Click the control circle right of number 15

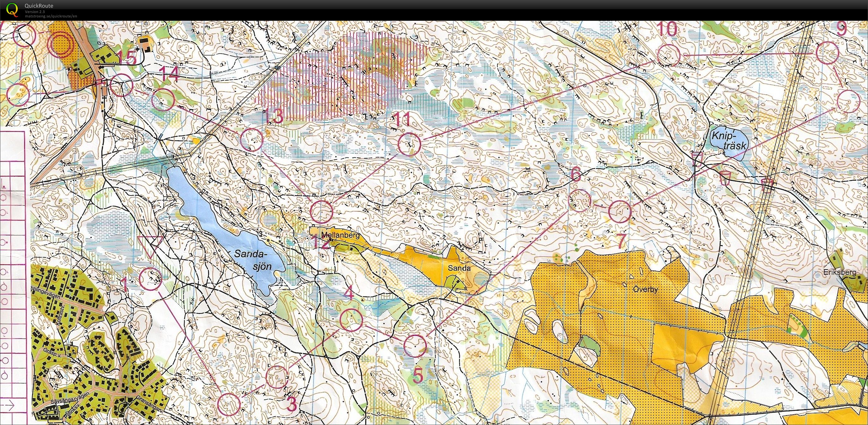(122, 85)
